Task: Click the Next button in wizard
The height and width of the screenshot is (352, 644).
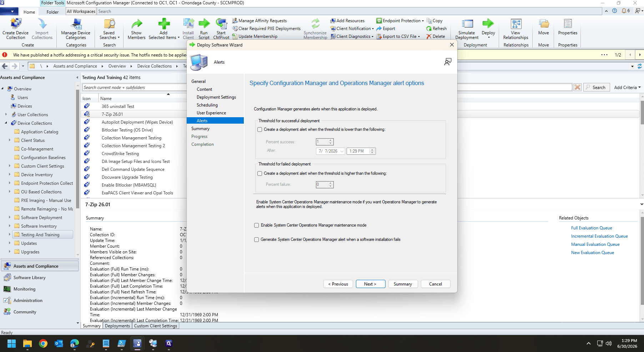Action: click(371, 284)
